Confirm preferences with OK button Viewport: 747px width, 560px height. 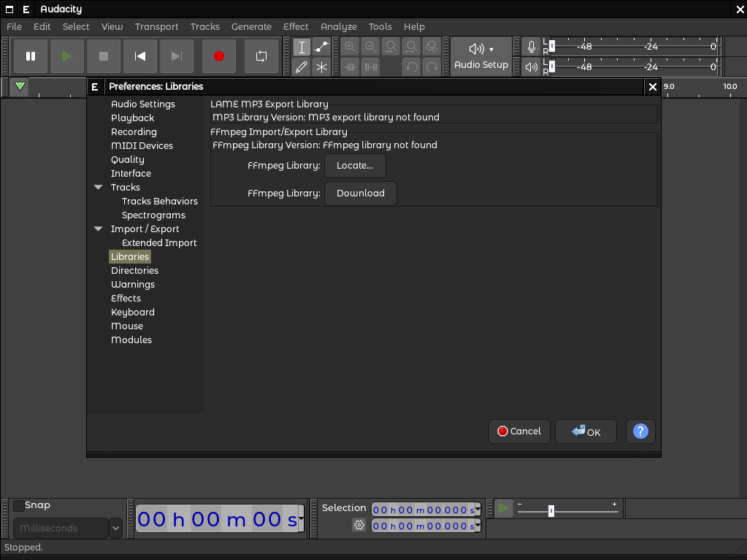point(586,431)
